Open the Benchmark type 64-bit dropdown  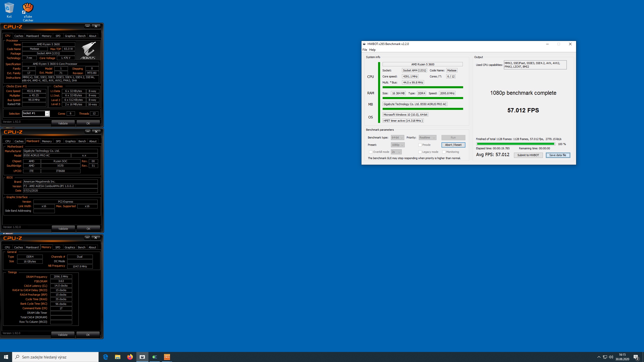pos(397,138)
